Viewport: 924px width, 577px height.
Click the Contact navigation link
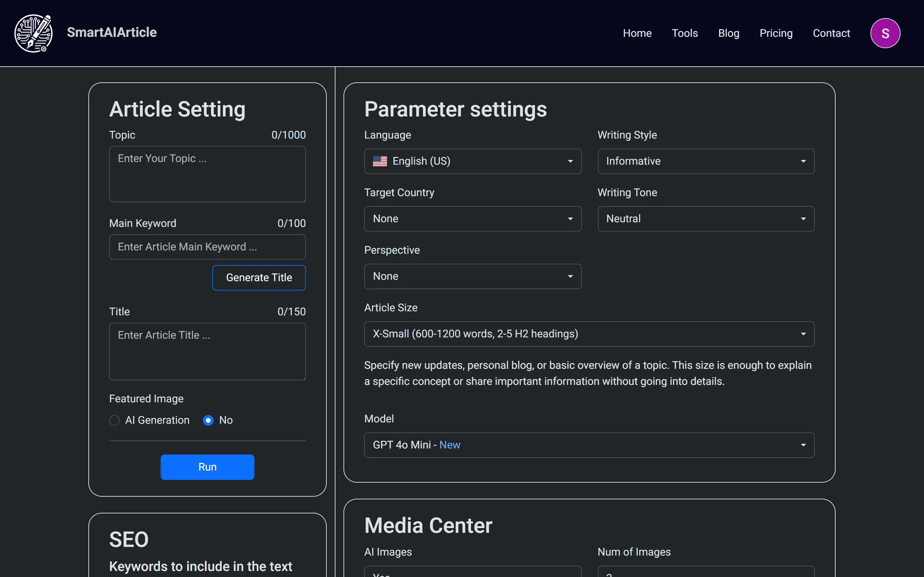pos(832,32)
